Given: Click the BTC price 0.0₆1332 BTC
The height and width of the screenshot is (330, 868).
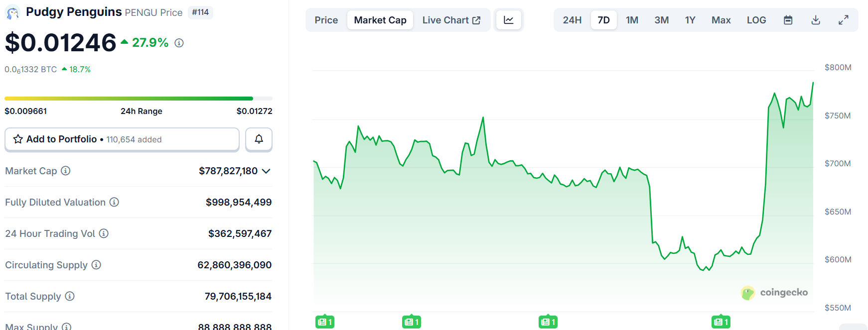Looking at the screenshot, I should [x=31, y=70].
